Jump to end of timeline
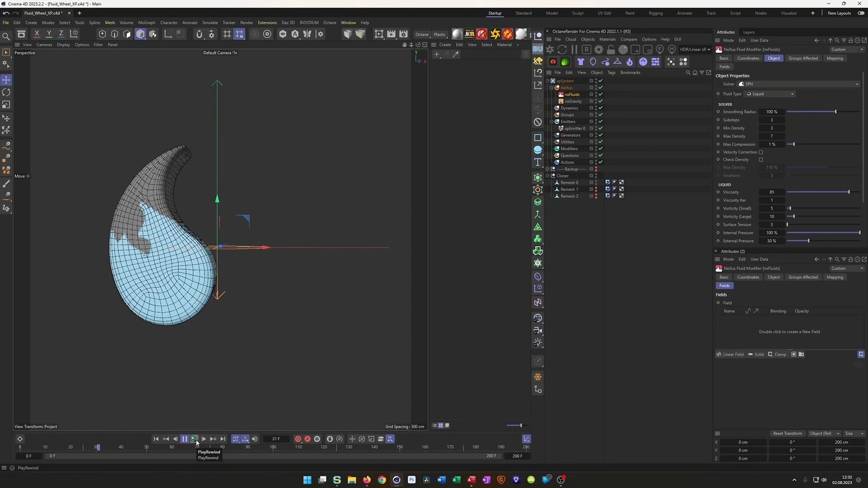This screenshot has height=488, width=868. click(x=223, y=439)
